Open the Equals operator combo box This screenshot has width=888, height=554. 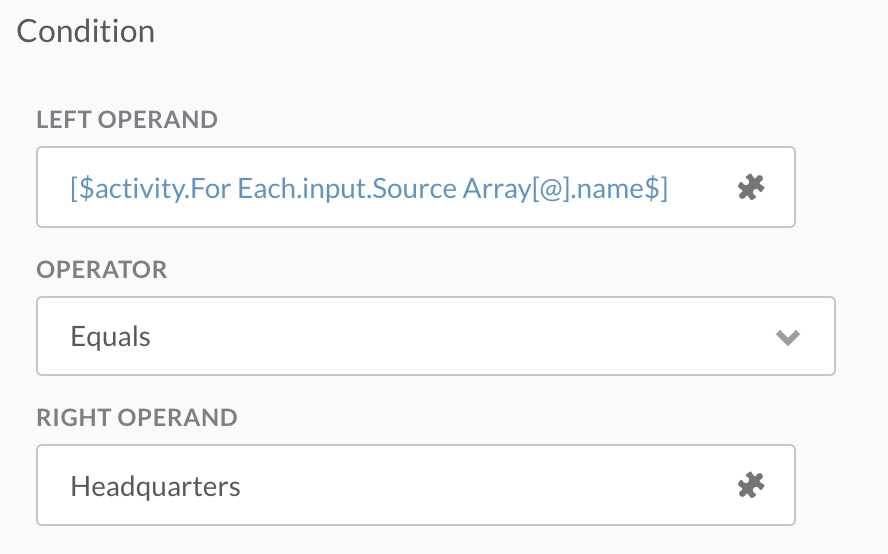(x=435, y=336)
